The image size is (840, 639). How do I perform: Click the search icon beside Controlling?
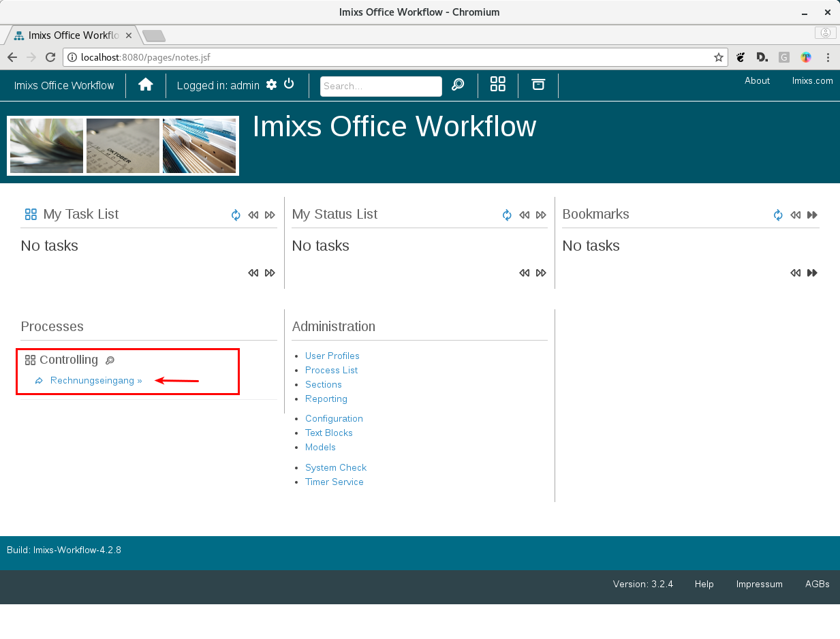110,360
